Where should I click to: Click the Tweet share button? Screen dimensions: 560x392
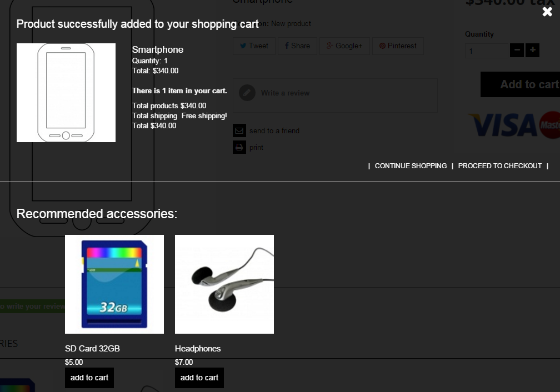point(254,46)
